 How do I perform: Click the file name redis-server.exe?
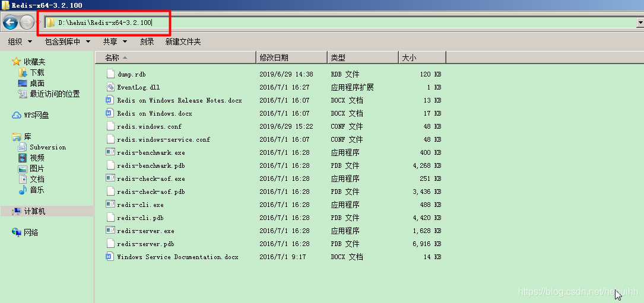tap(145, 231)
